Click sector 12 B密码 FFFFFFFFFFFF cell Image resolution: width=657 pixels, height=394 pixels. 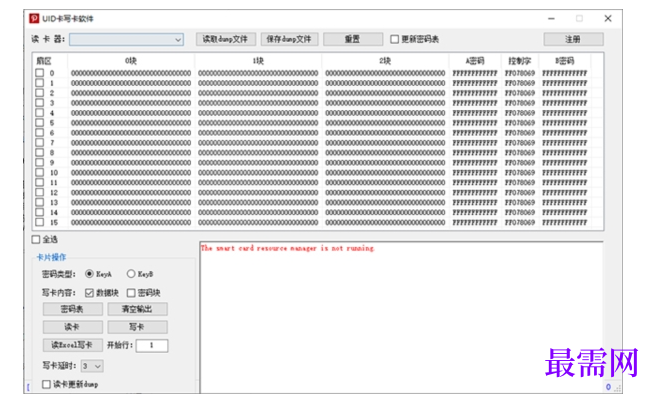[x=564, y=192]
